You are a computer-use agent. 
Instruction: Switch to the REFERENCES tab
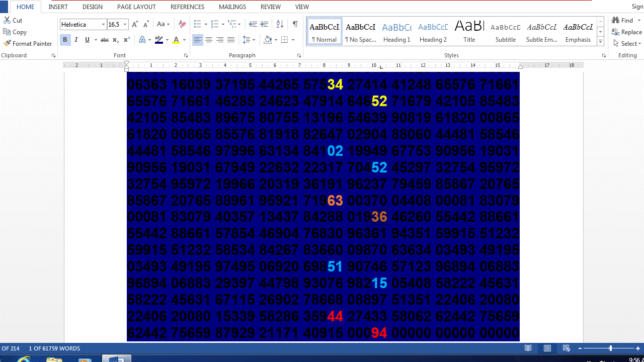pyautogui.click(x=187, y=7)
